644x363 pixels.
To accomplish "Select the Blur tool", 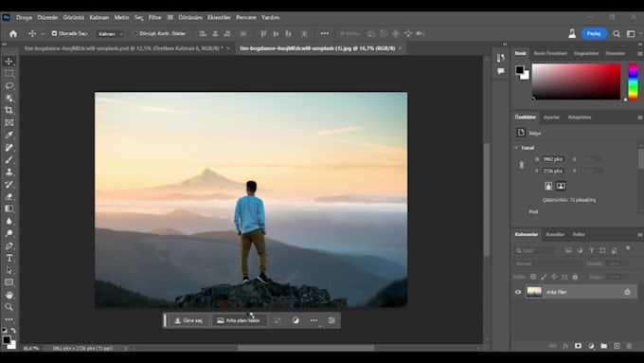I will click(x=9, y=221).
